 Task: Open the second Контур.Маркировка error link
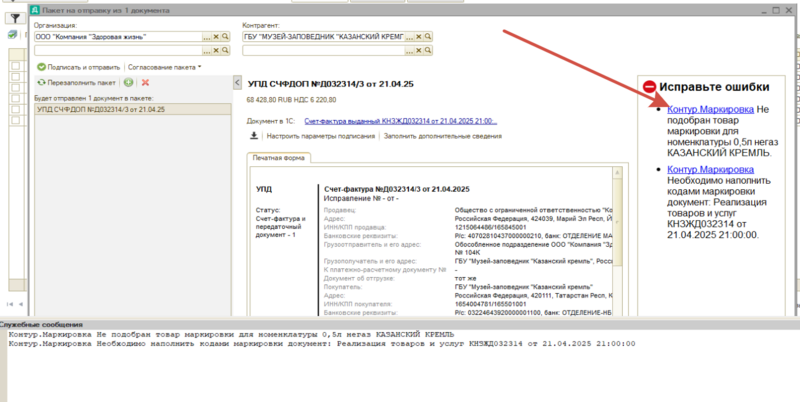pyautogui.click(x=710, y=169)
